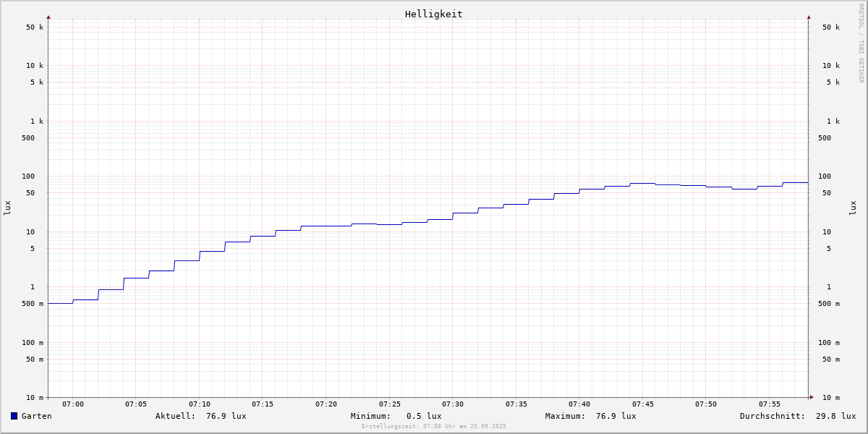
Task: Click the blue Garten legend color box
Action: pos(14,416)
